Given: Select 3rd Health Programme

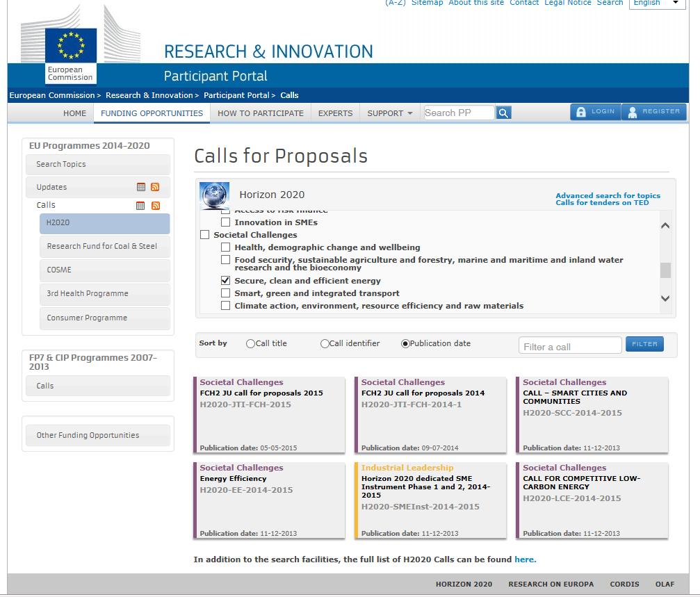Looking at the screenshot, I should [105, 293].
